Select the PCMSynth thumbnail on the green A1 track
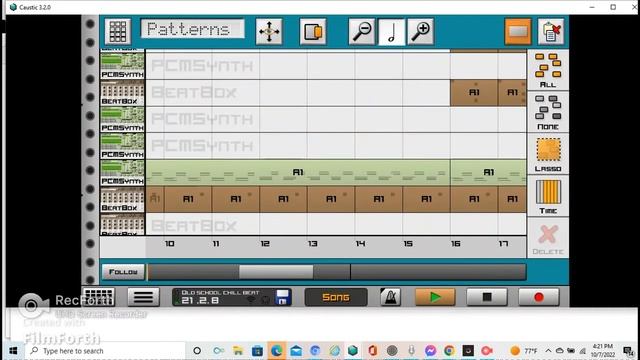This screenshot has height=360, width=640. pyautogui.click(x=122, y=173)
